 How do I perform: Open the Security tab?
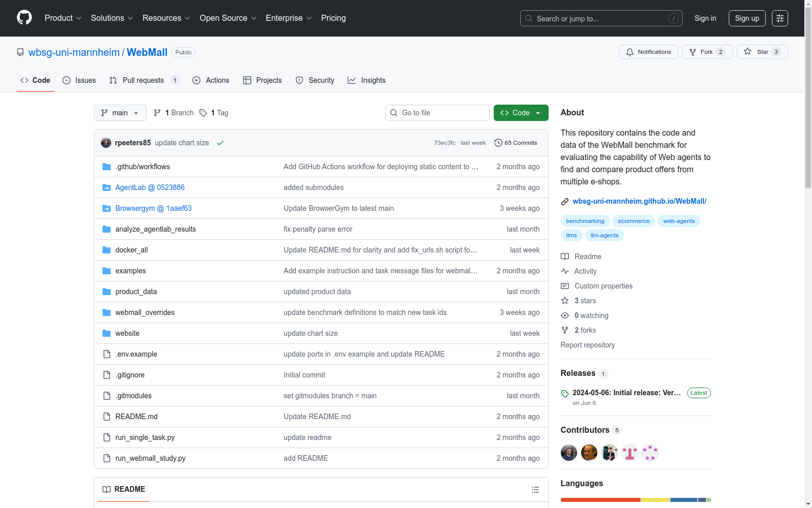pos(315,80)
